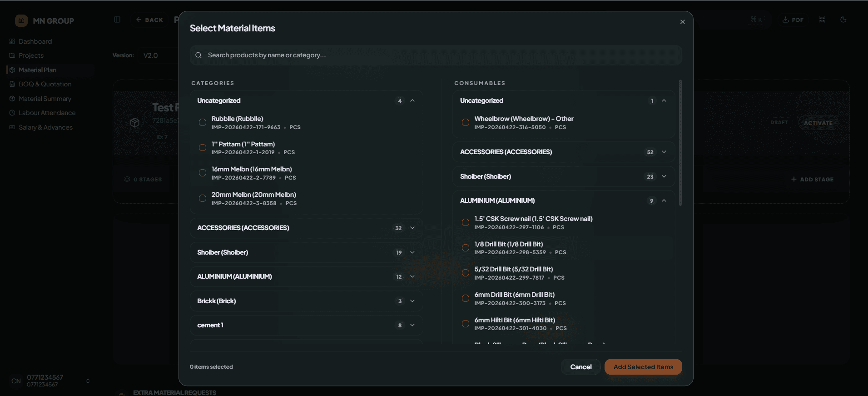Focus the product search field

[436, 55]
